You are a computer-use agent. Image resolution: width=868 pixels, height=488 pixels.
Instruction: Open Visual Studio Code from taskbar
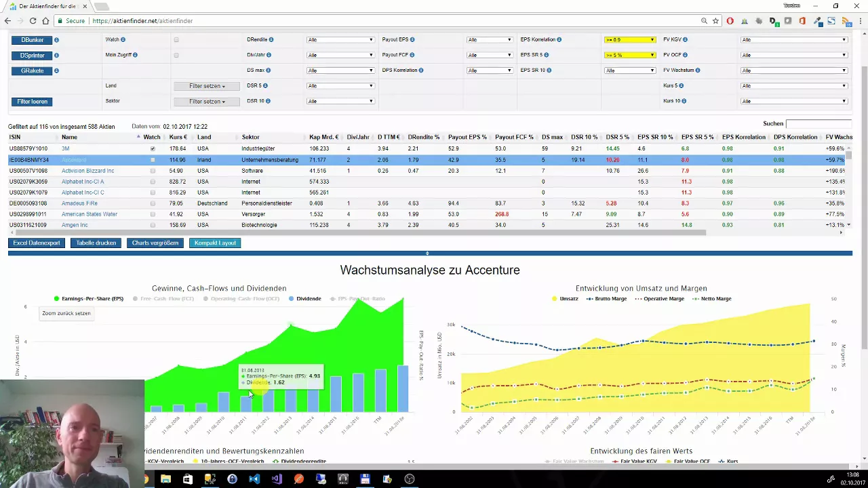[x=254, y=479]
